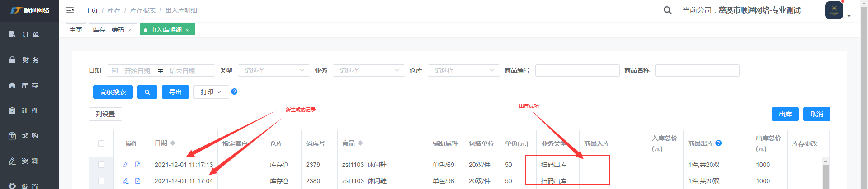Image resolution: width=868 pixels, height=189 pixels.
Task: Collapse the sidebar with the hamburger icon
Action: click(x=70, y=10)
